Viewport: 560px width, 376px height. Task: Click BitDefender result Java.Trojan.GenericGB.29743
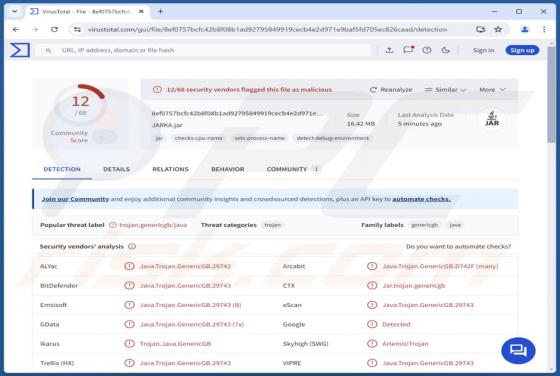tap(185, 286)
